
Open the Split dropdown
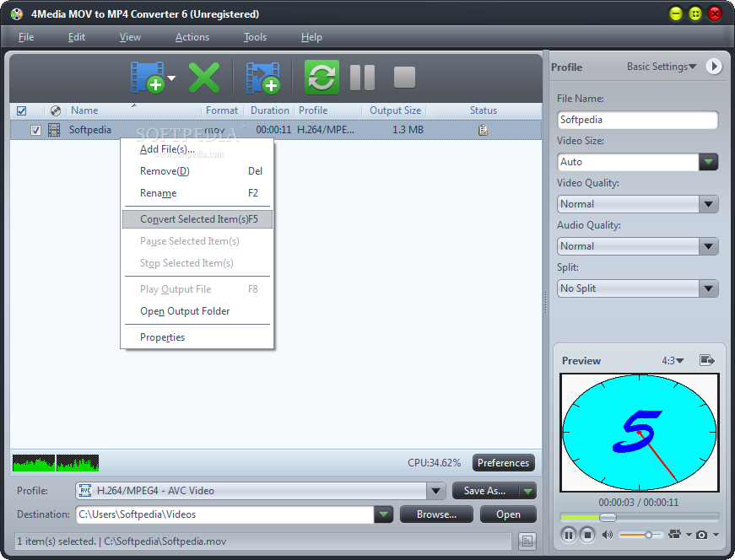708,288
